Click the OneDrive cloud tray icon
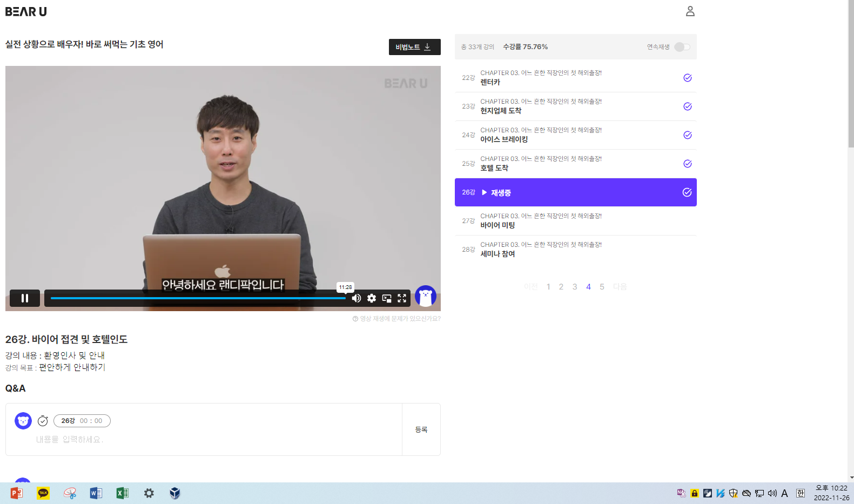 point(747,493)
